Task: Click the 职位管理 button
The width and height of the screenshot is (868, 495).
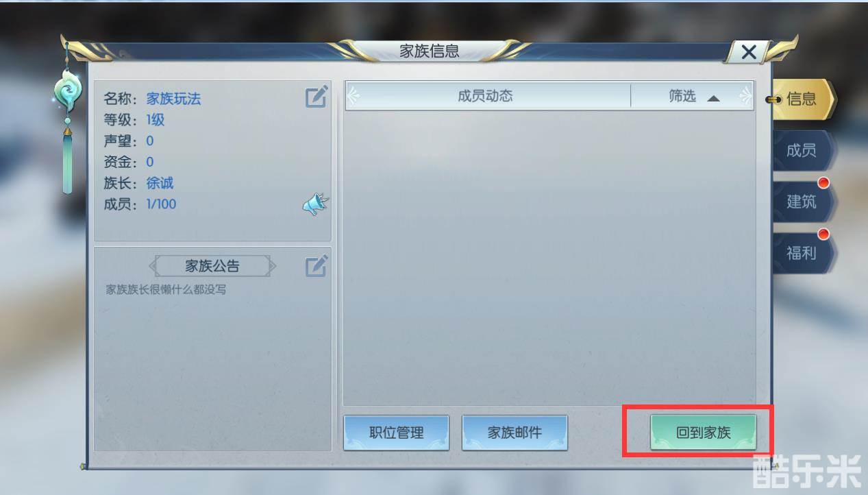Action: pos(397,433)
